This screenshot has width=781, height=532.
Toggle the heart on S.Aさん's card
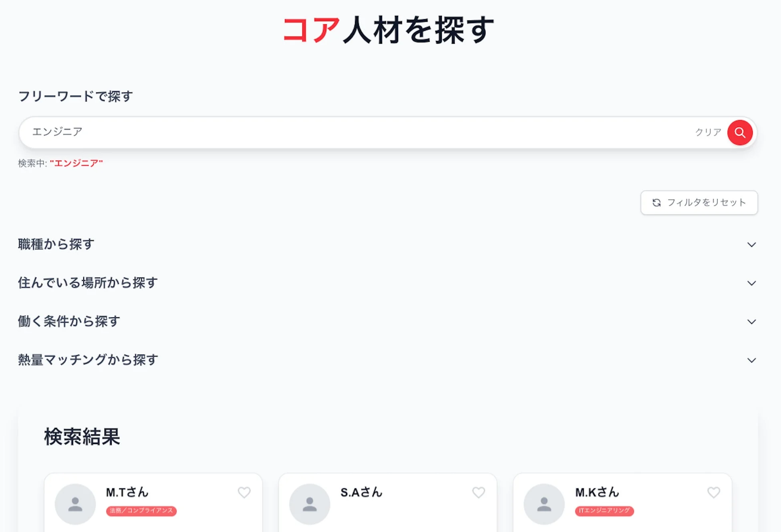tap(479, 493)
